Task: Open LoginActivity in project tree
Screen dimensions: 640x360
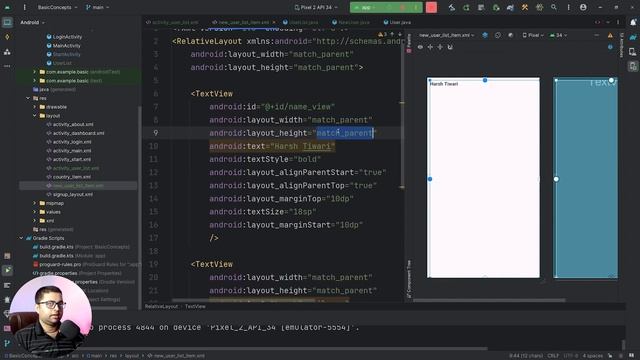Action: (64, 37)
